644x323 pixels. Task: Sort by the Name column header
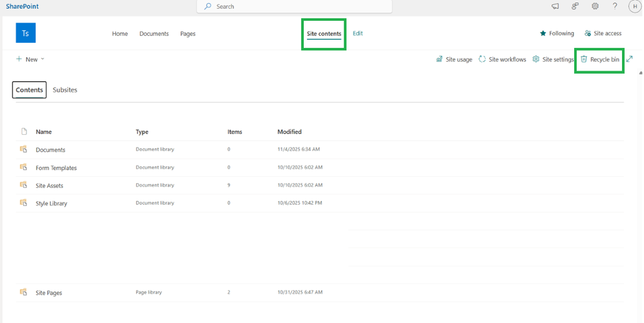(x=43, y=132)
